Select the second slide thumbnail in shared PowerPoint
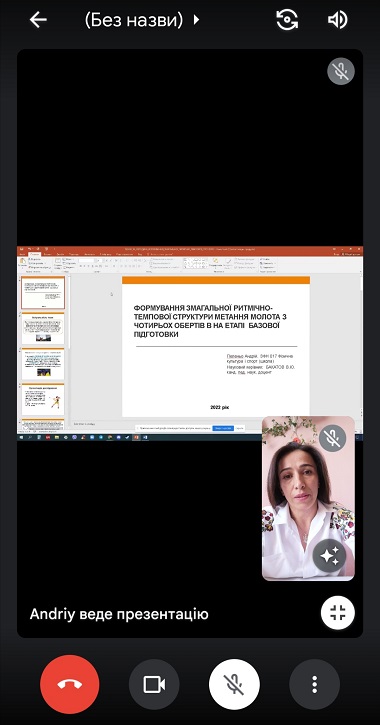Screen dimensions: 380x725 (x=43, y=328)
